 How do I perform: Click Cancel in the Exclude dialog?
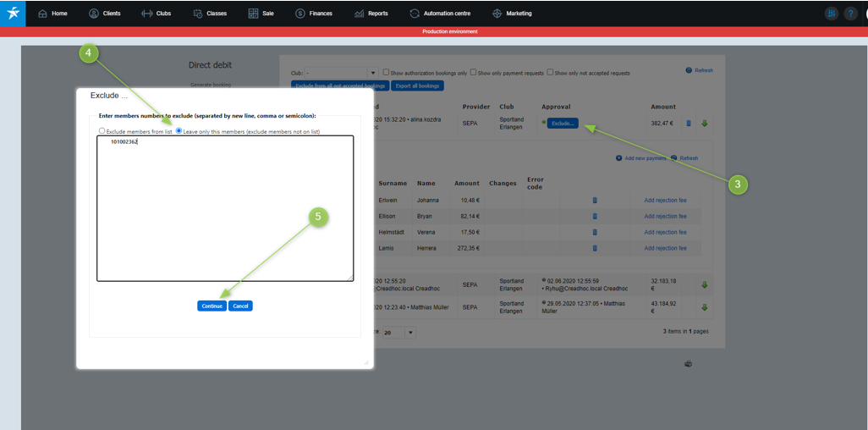[240, 306]
